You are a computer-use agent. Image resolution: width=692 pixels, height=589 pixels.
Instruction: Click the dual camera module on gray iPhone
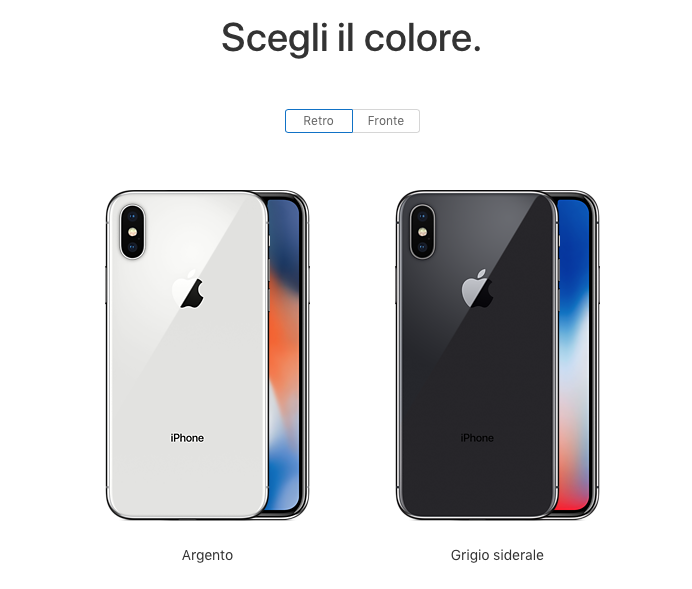422,232
